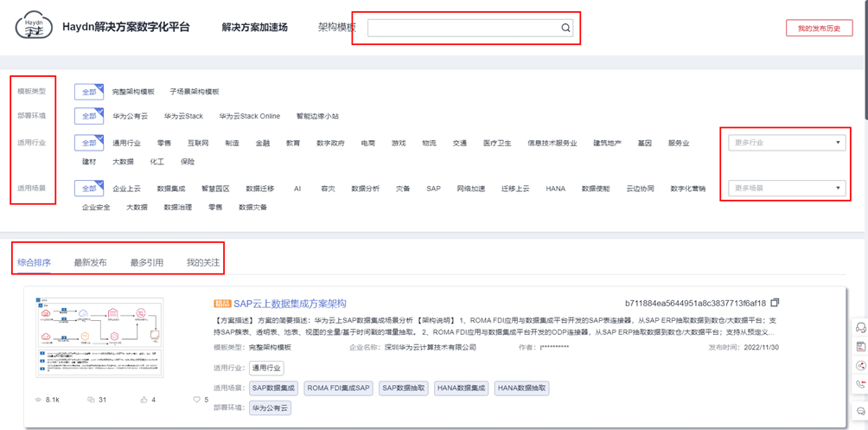The image size is (868, 430).
Task: Click the search magnifier icon
Action: tap(565, 29)
